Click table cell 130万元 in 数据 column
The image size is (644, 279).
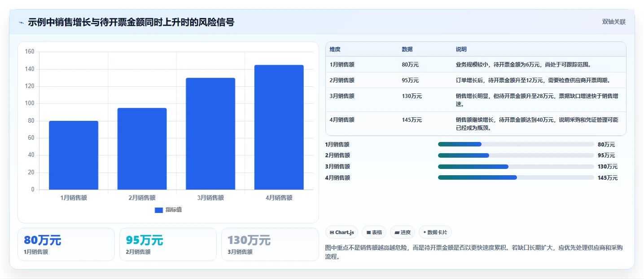coord(412,96)
